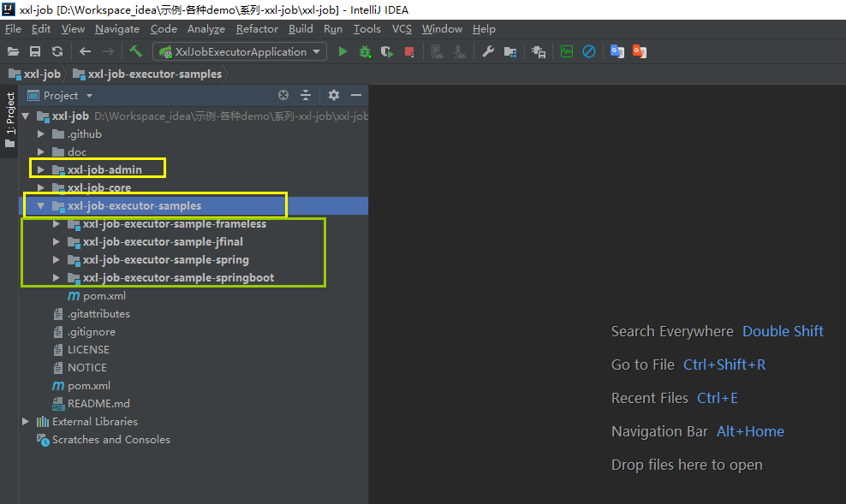Open the Help menu

tap(484, 29)
